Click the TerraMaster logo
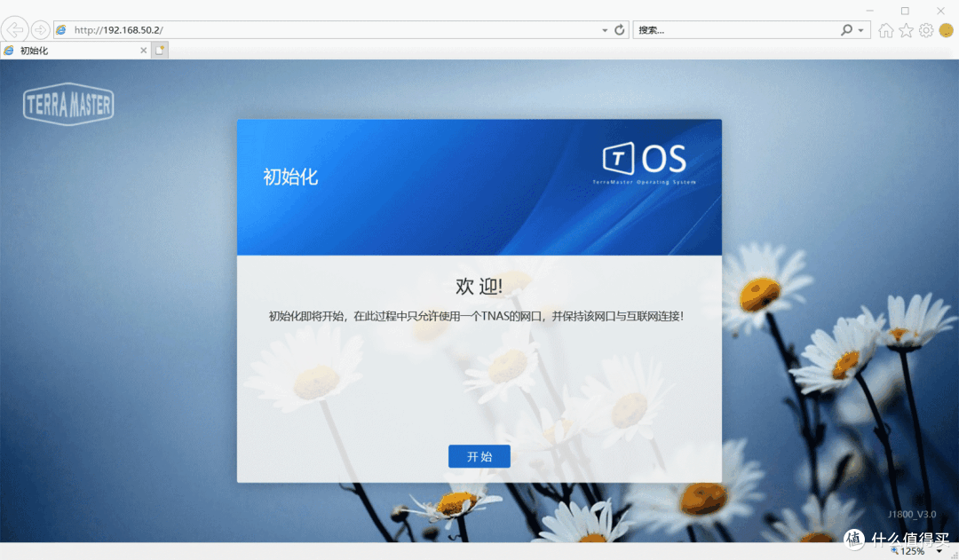959x560 pixels. 68,106
